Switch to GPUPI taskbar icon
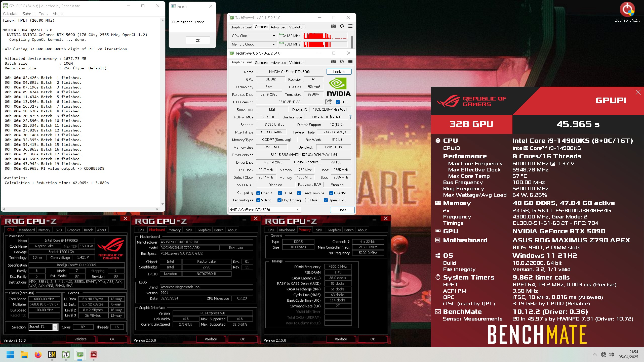Viewport: 644px width, 362px height. click(x=66, y=355)
